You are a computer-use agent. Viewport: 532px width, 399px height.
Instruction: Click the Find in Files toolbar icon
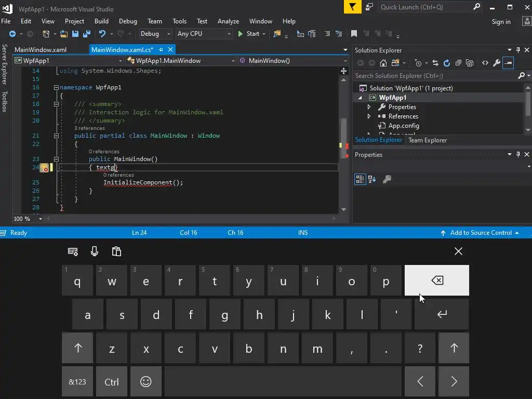coord(277,34)
